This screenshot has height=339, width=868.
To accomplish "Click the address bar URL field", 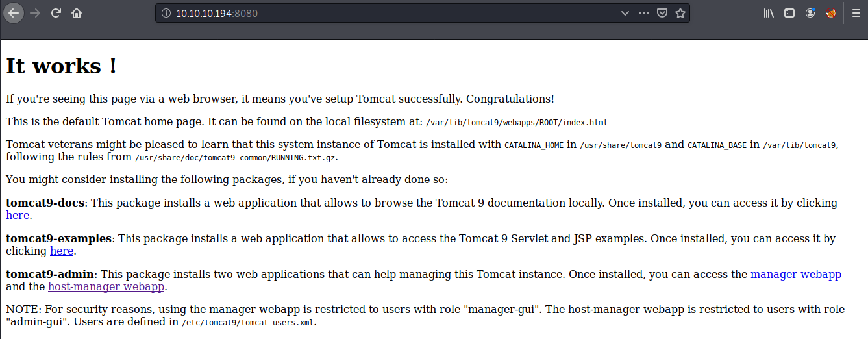I will (x=390, y=13).
